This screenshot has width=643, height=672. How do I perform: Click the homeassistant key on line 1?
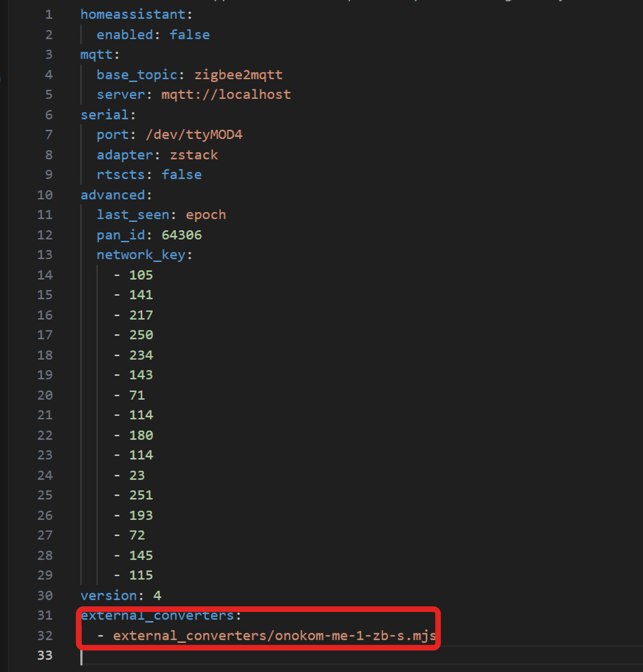(133, 14)
